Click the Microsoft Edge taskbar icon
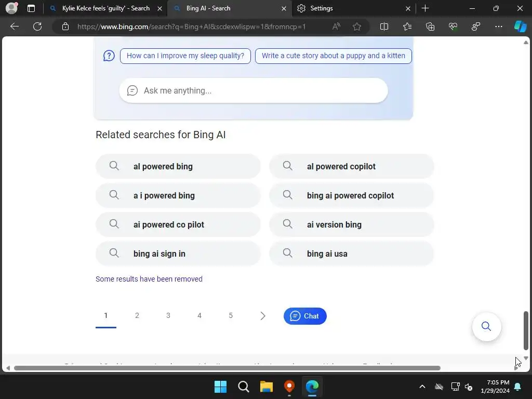532x399 pixels. pyautogui.click(x=312, y=387)
